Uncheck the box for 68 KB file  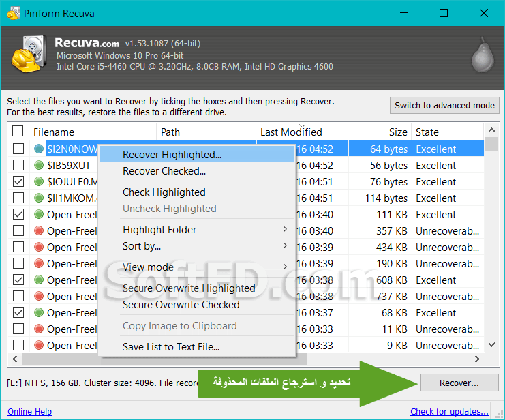tap(18, 312)
